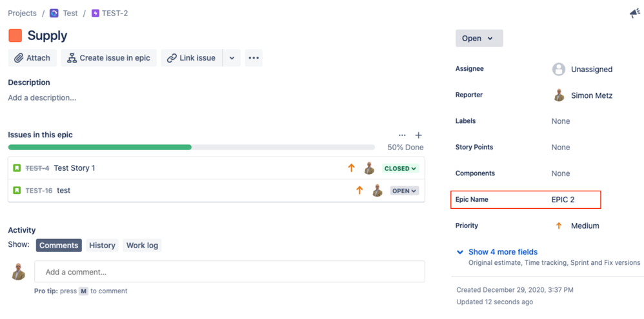Click assignee avatar on TEST-16 row
This screenshot has height=319, width=644.
click(377, 191)
